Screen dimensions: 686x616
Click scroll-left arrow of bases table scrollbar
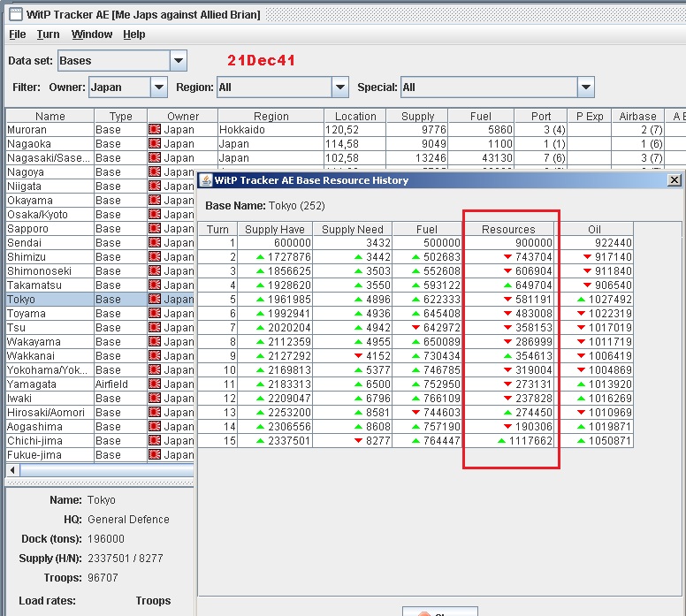point(12,470)
